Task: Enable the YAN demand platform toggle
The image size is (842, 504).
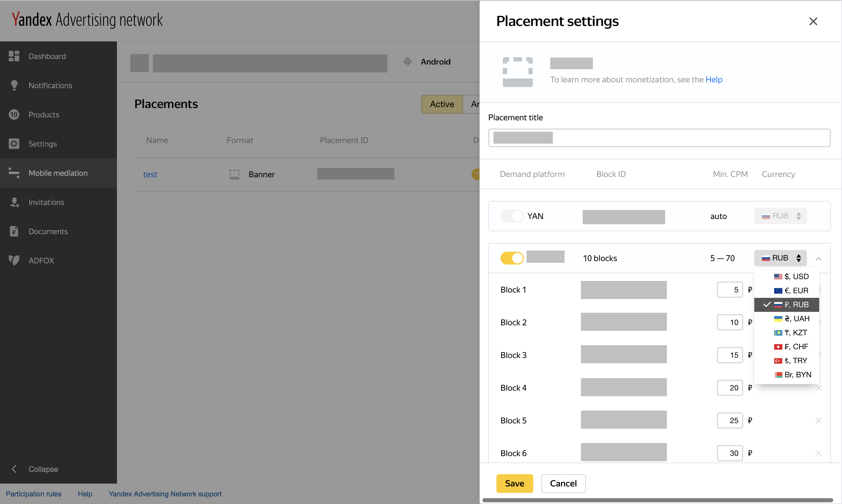Action: point(512,216)
